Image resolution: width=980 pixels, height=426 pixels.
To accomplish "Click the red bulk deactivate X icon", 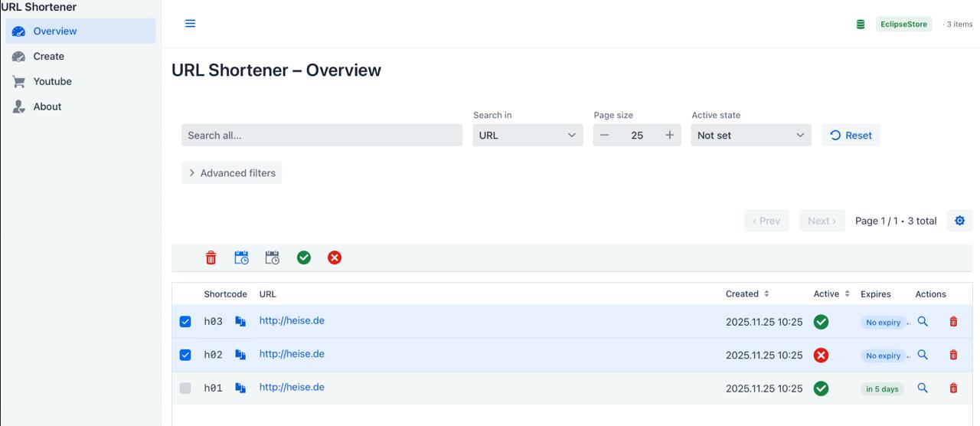I will [x=335, y=258].
